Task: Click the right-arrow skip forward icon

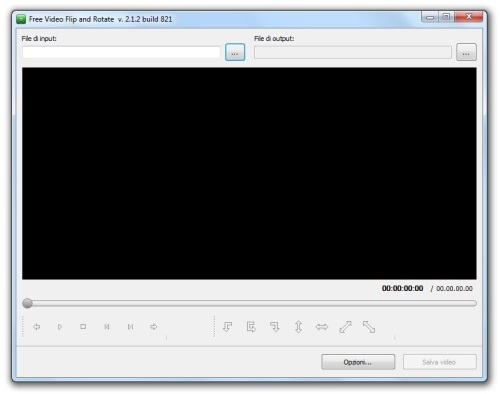Action: 154,327
